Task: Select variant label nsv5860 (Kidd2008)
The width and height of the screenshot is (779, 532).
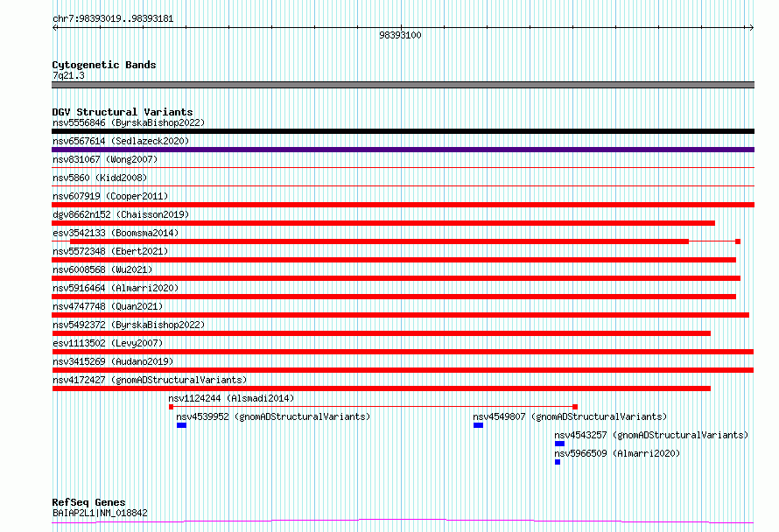Action: [x=100, y=178]
